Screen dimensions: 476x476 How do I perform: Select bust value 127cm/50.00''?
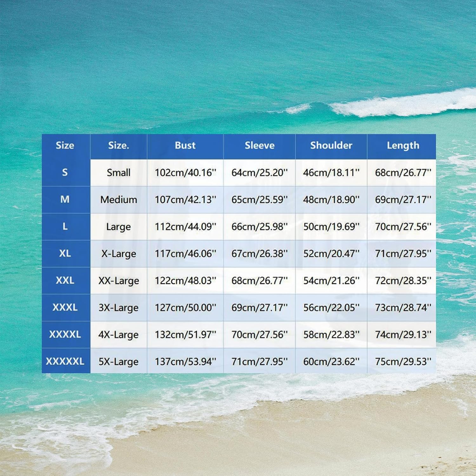tap(185, 307)
